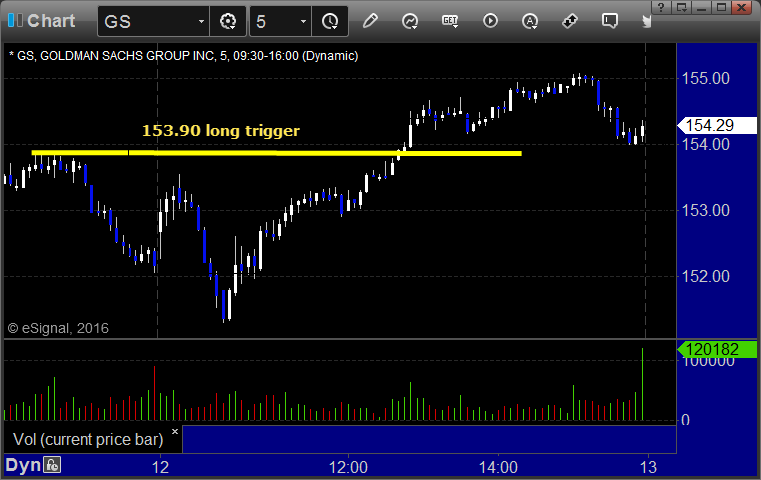Click the Chart title label
Image resolution: width=761 pixels, height=480 pixels.
tap(51, 21)
